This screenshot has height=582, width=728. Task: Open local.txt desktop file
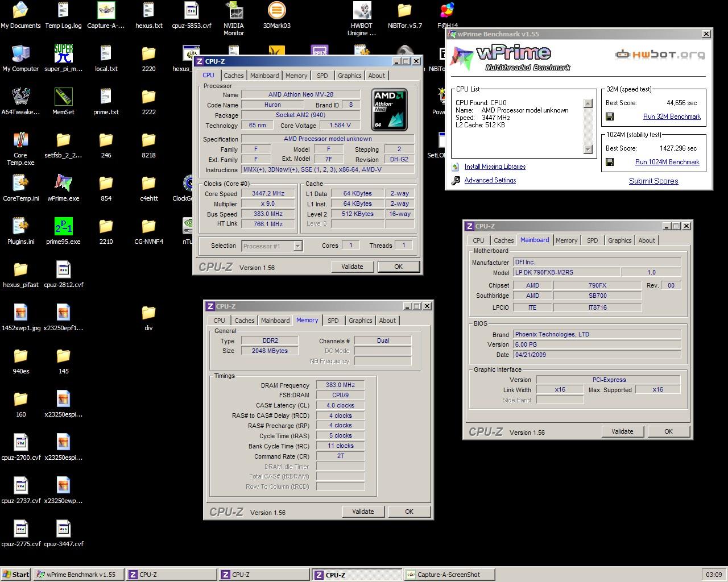[106, 59]
